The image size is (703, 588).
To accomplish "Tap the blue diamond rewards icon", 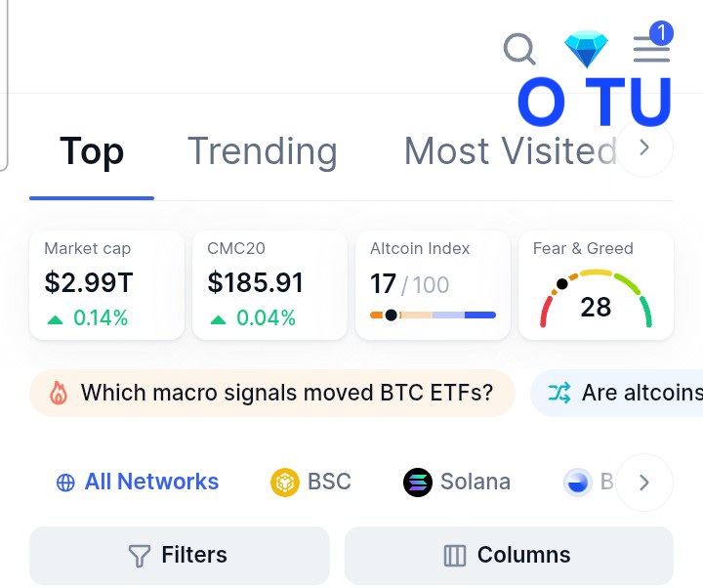I will pyautogui.click(x=586, y=48).
